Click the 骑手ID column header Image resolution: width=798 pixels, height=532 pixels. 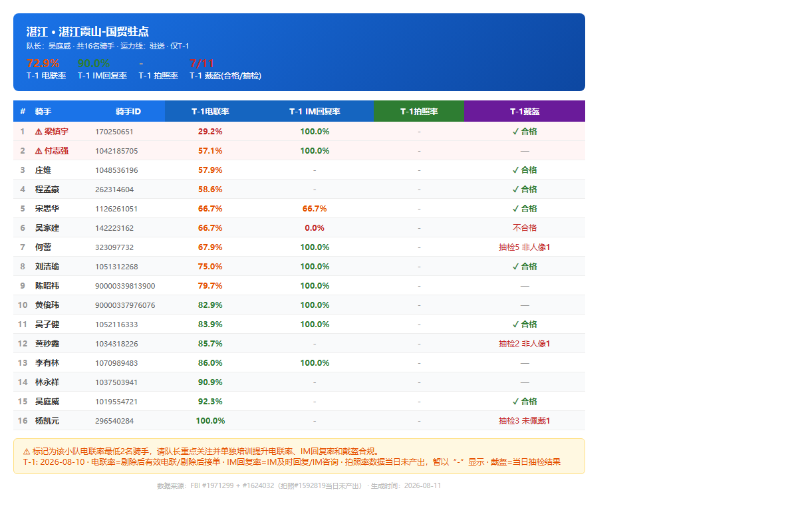coord(128,112)
